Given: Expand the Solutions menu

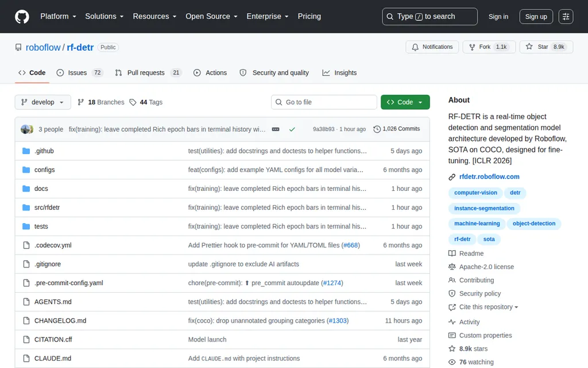Looking at the screenshot, I should point(105,17).
